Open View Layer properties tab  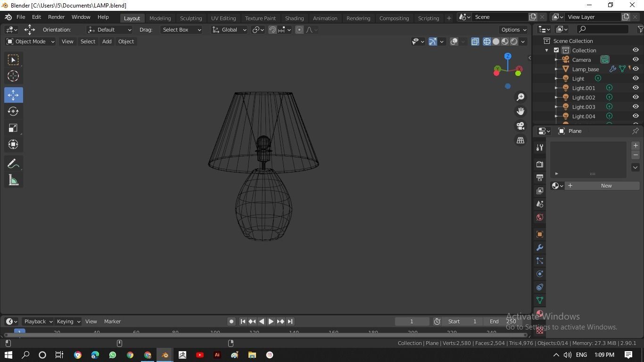point(540,191)
